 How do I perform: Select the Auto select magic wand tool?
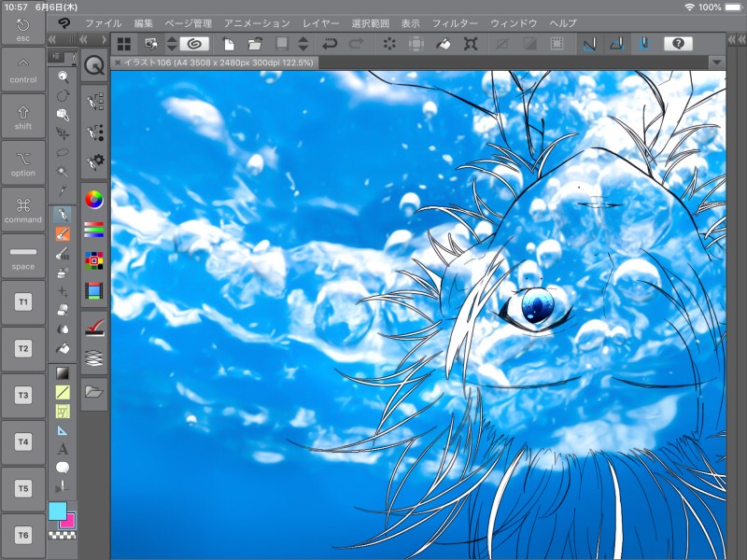[63, 172]
